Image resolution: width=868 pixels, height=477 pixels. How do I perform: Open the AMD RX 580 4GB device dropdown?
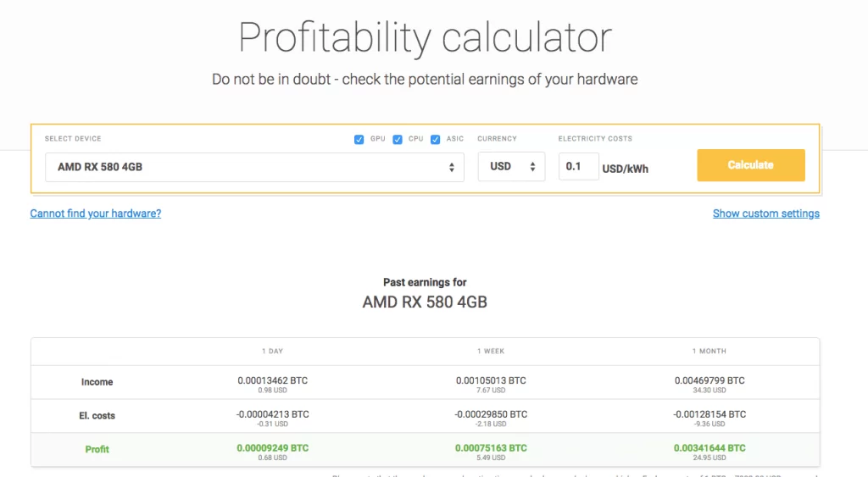[x=254, y=167]
